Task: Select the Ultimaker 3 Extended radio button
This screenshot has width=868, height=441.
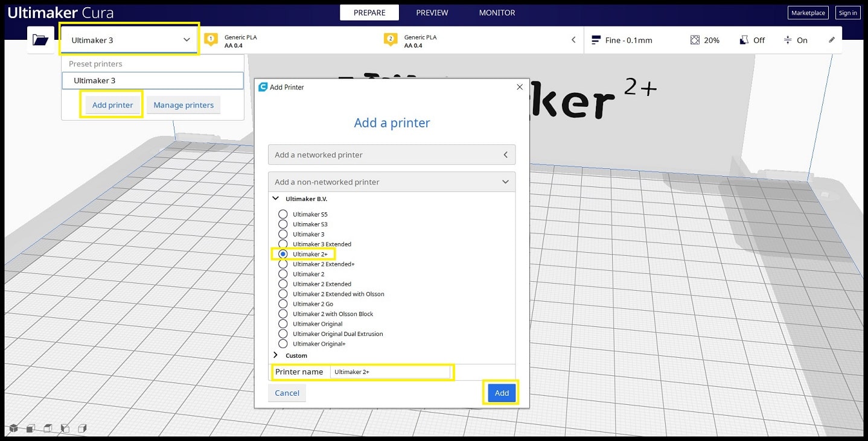Action: pos(282,244)
